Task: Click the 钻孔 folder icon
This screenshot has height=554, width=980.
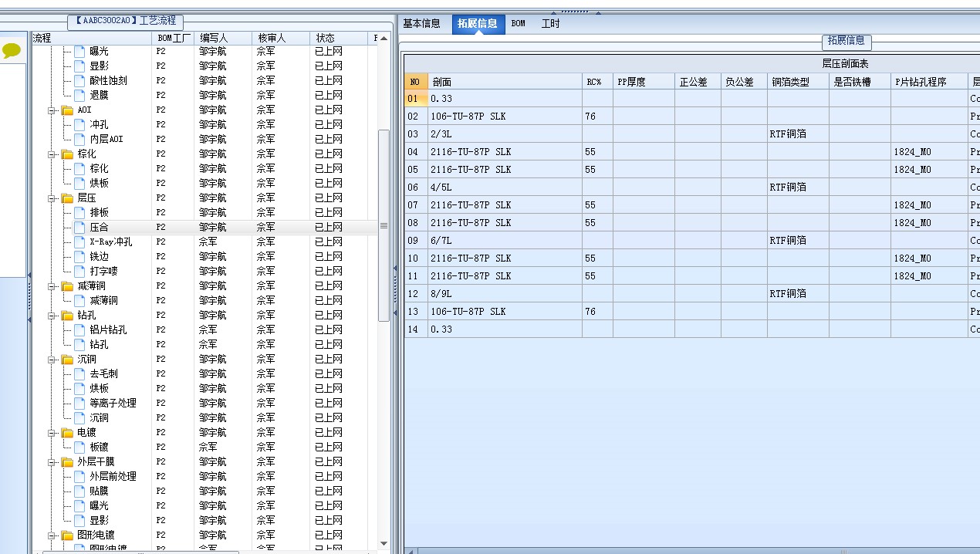Action: [67, 316]
